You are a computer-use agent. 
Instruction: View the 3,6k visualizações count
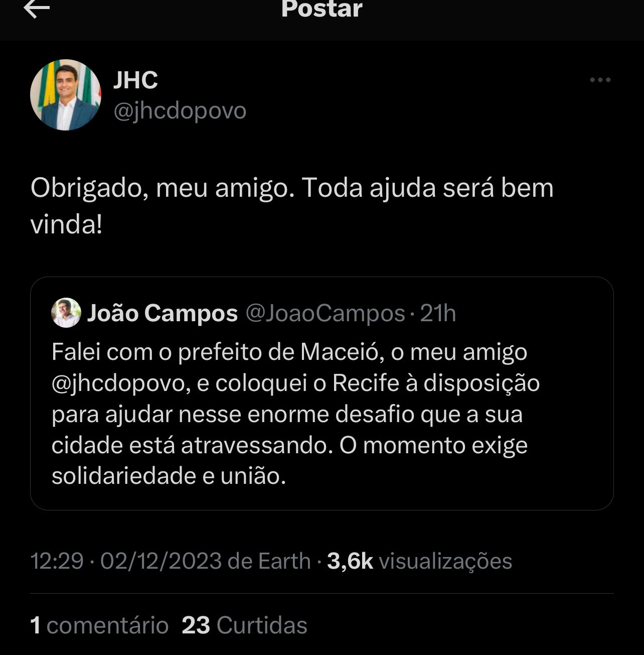click(x=419, y=561)
